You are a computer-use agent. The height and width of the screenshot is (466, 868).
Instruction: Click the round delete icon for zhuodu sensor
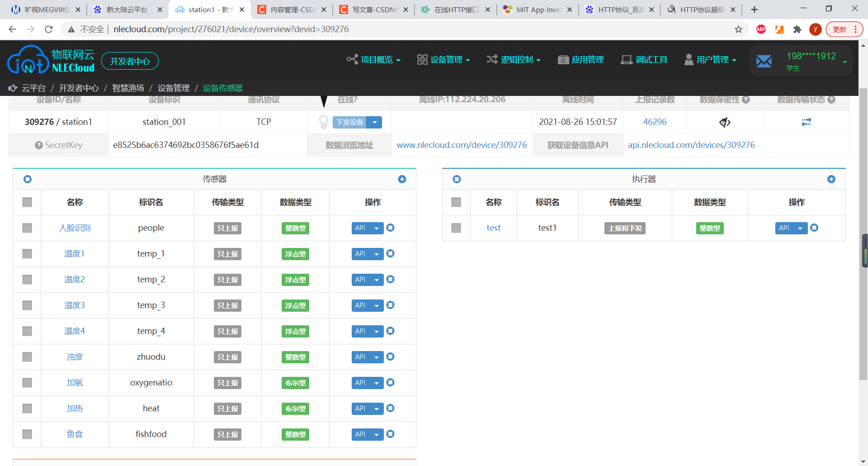(391, 357)
